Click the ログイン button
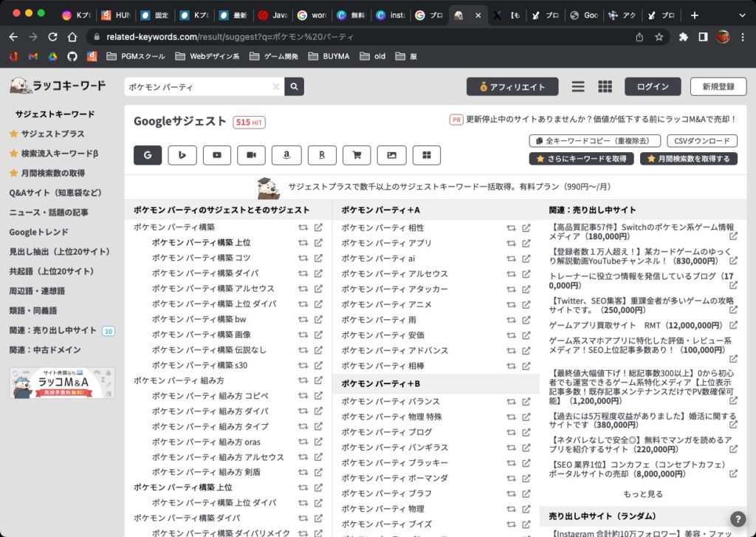The height and width of the screenshot is (537, 756). tap(653, 86)
